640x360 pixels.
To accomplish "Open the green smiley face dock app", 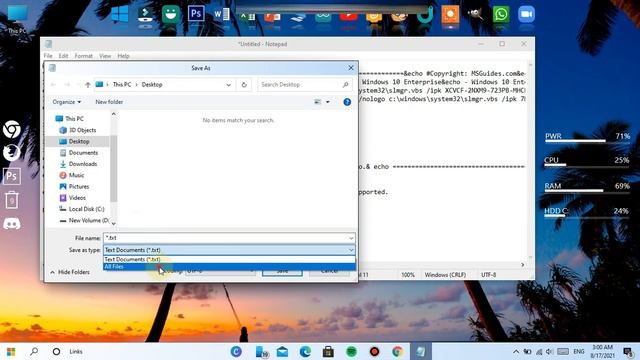I will (x=171, y=14).
